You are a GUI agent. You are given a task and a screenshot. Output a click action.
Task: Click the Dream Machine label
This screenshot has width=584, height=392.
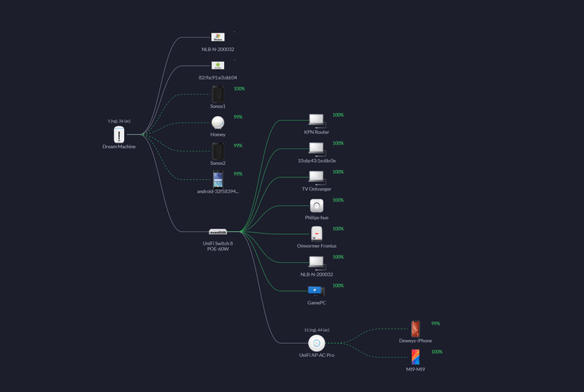click(119, 147)
